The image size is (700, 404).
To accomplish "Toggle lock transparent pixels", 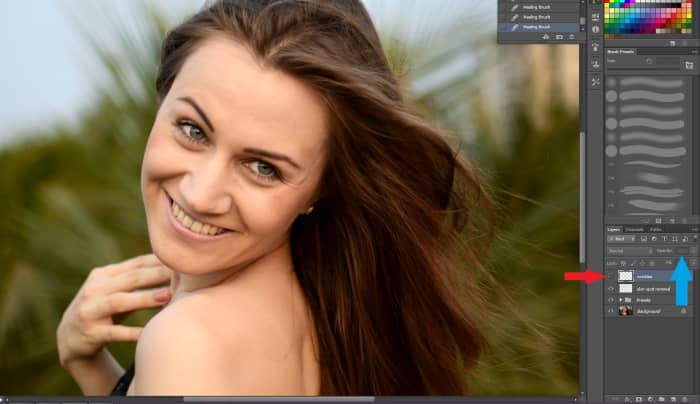I will tap(623, 263).
